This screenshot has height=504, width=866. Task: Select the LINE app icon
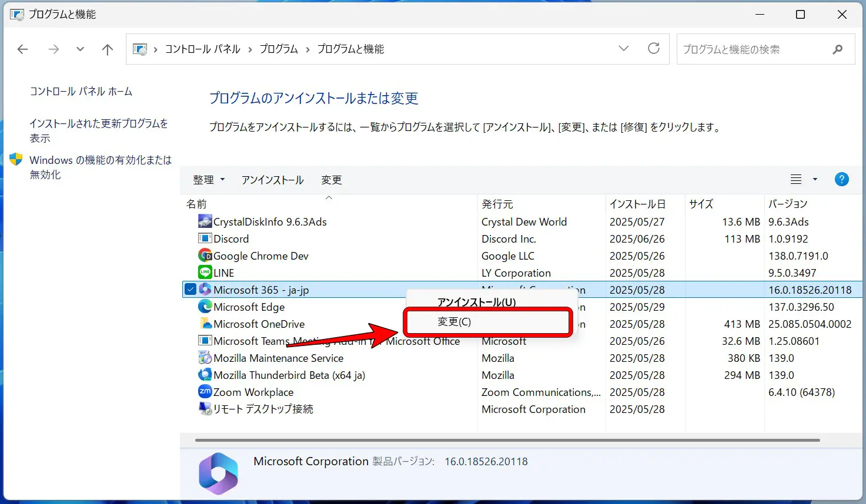[205, 272]
